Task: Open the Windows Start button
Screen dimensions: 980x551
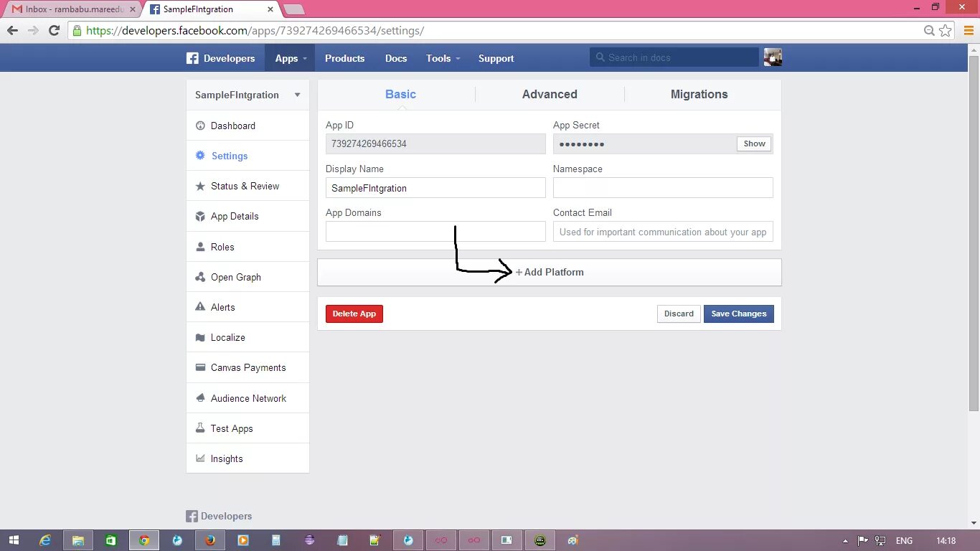Action: point(14,540)
